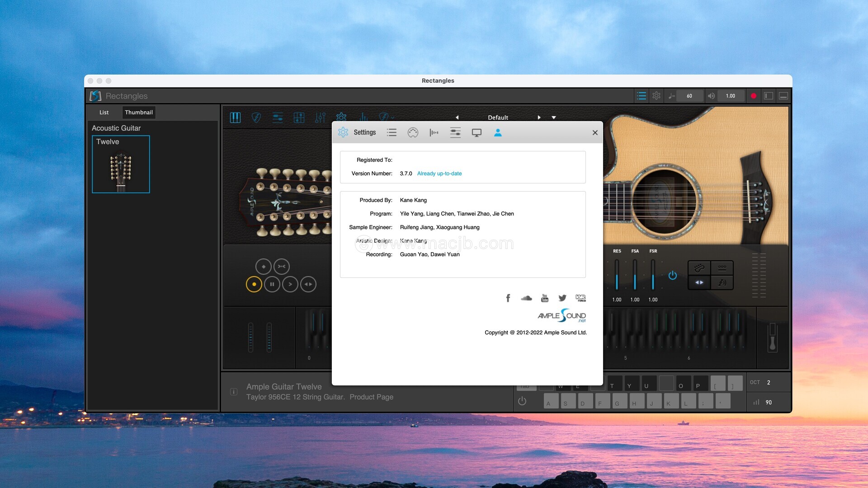Viewport: 868px width, 488px height.
Task: Click the inward-arrows circle button in the riffer
Action: click(282, 267)
